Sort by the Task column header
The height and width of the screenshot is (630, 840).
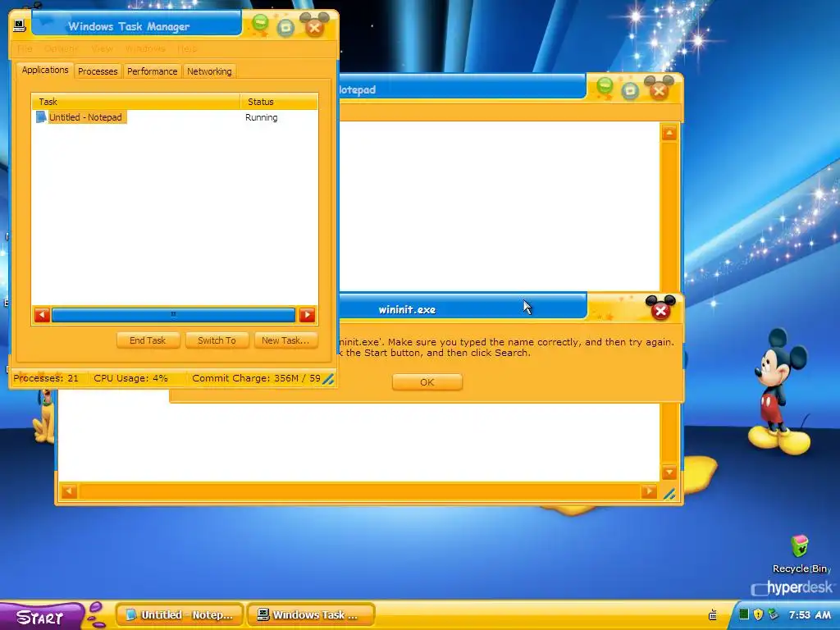(x=136, y=101)
